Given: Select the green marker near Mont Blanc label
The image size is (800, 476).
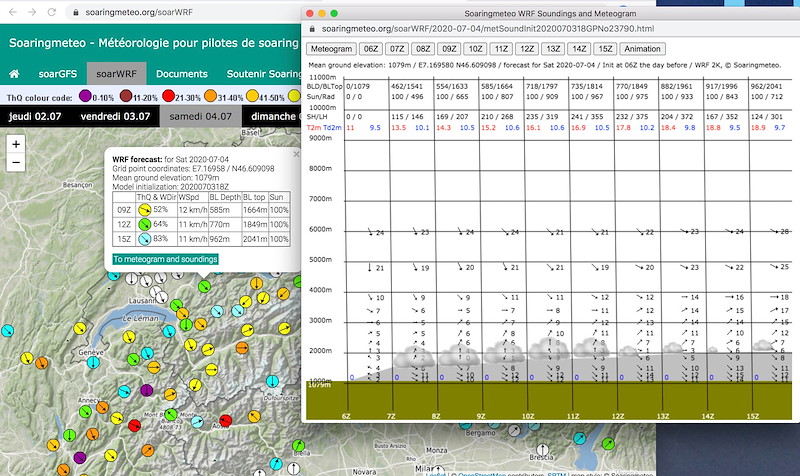Looking at the screenshot, I should tap(171, 414).
